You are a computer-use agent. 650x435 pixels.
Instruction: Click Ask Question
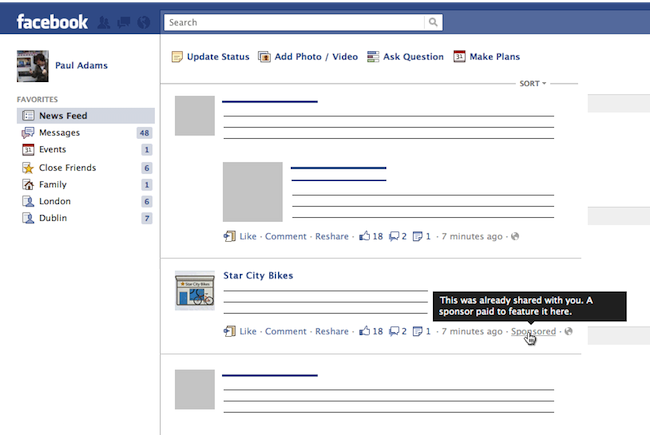tap(413, 57)
